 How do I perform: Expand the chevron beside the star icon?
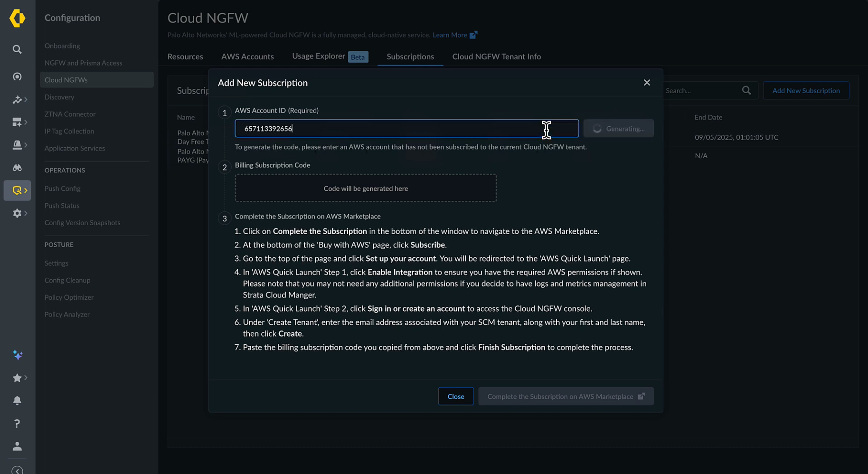click(x=26, y=378)
